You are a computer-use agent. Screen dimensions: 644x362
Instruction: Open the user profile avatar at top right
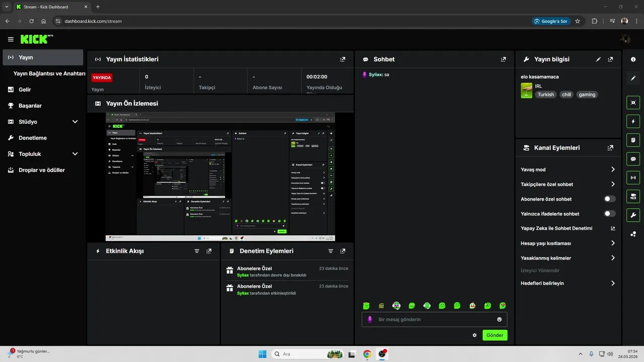625,39
